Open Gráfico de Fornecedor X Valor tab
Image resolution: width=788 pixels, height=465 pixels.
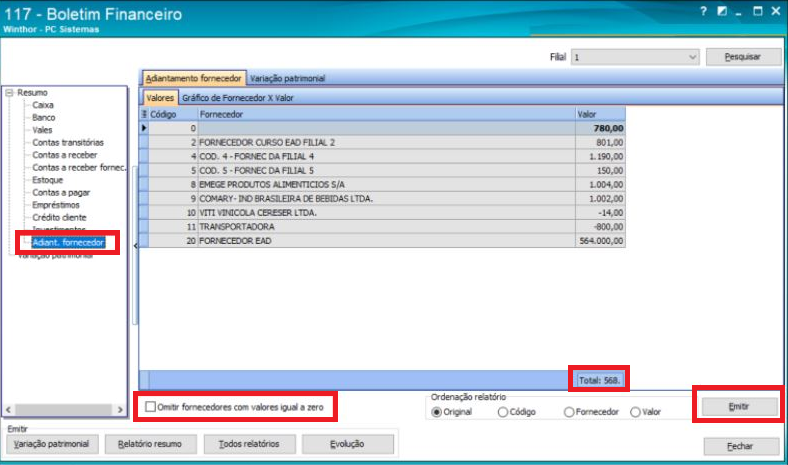238,98
